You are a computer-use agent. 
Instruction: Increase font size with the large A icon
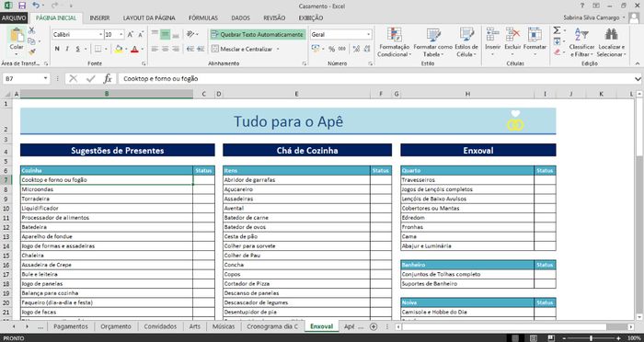(x=131, y=35)
